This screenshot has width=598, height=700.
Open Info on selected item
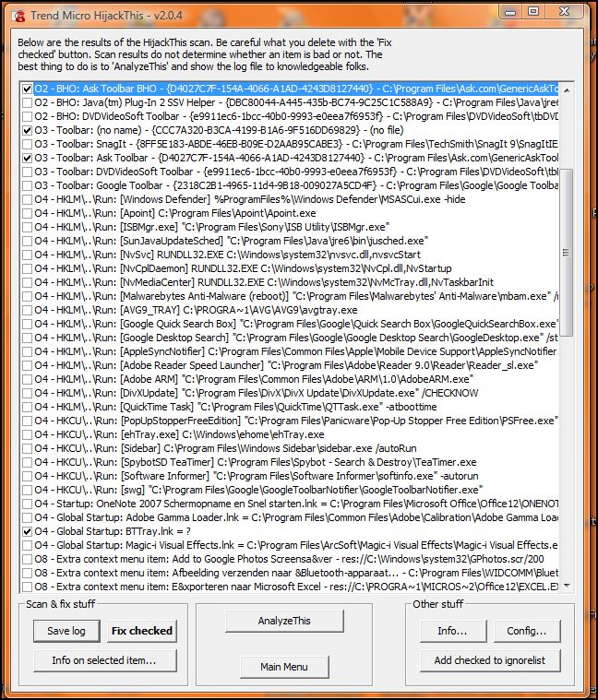click(104, 660)
